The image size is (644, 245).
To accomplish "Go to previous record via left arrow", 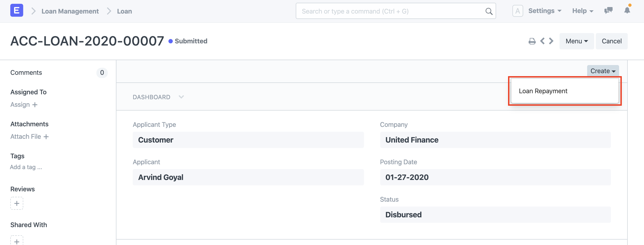I will (x=542, y=41).
